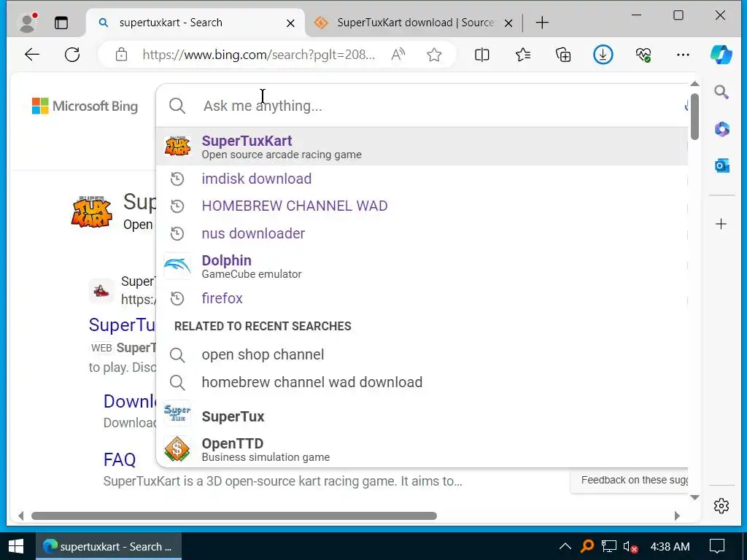Viewport: 747px width, 560px height.
Task: Click the taskbar Edge supertuxkart window
Action: pyautogui.click(x=109, y=546)
